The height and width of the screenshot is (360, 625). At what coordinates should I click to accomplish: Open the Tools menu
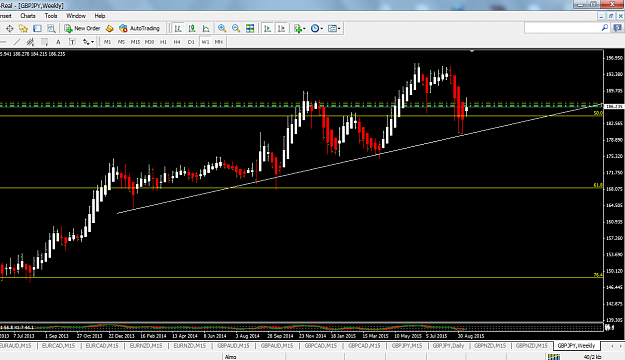pos(51,16)
